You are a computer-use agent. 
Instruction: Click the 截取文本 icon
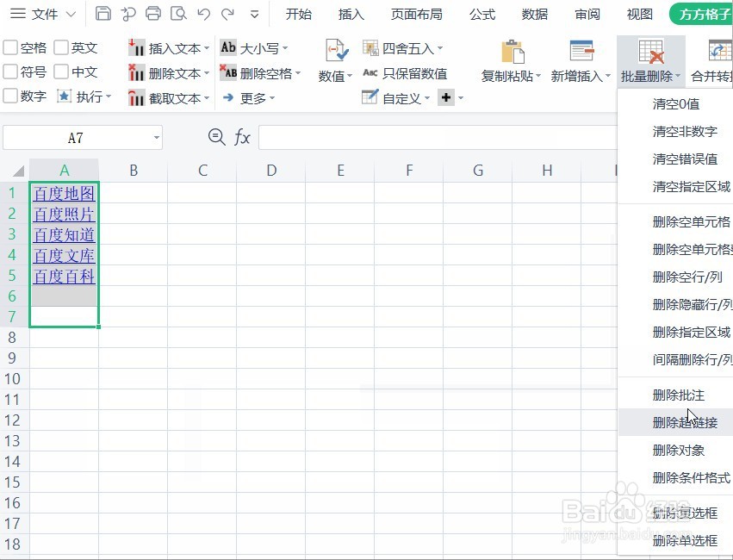click(x=136, y=98)
